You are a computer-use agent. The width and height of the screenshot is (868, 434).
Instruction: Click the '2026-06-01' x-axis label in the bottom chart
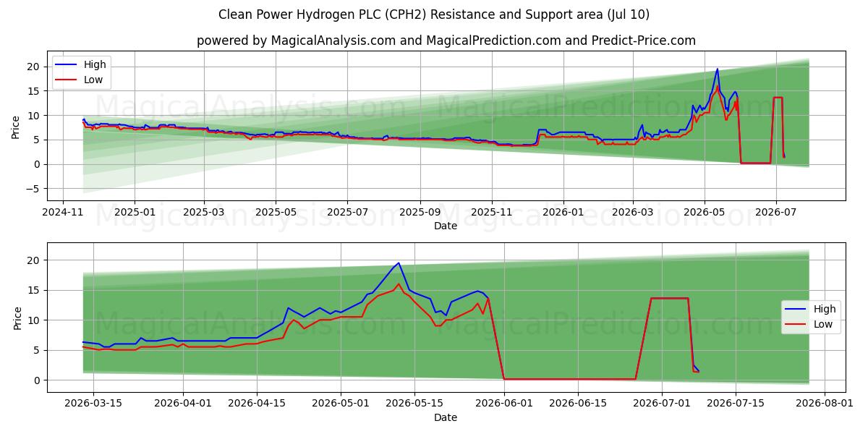[x=504, y=404]
